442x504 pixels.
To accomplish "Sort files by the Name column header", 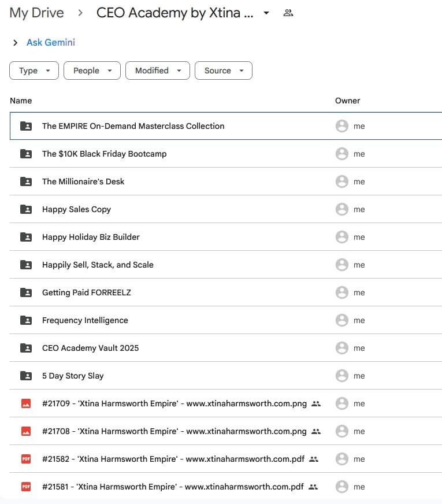I will [x=21, y=101].
